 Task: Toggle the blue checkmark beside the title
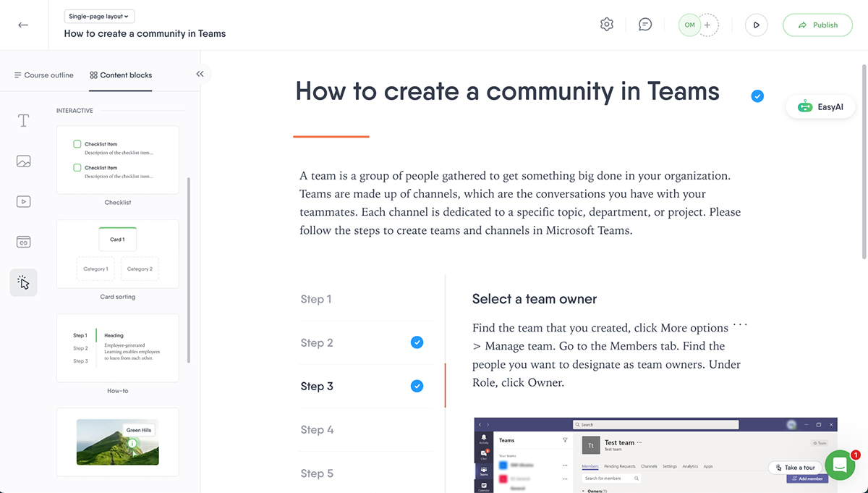pyautogui.click(x=757, y=96)
